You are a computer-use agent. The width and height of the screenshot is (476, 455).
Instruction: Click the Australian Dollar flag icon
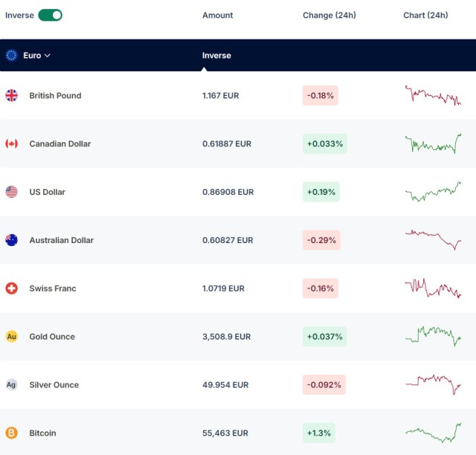(x=12, y=240)
